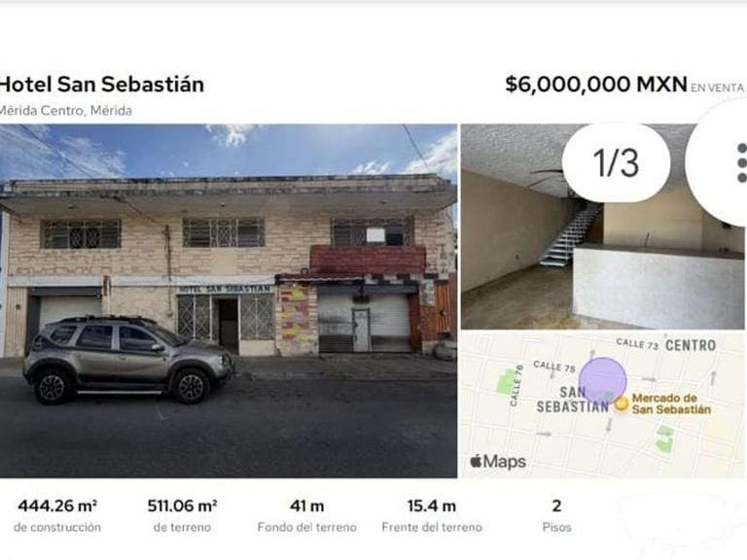This screenshot has width=747, height=560.
Task: Click the Apple Maps logo
Action: pyautogui.click(x=497, y=461)
